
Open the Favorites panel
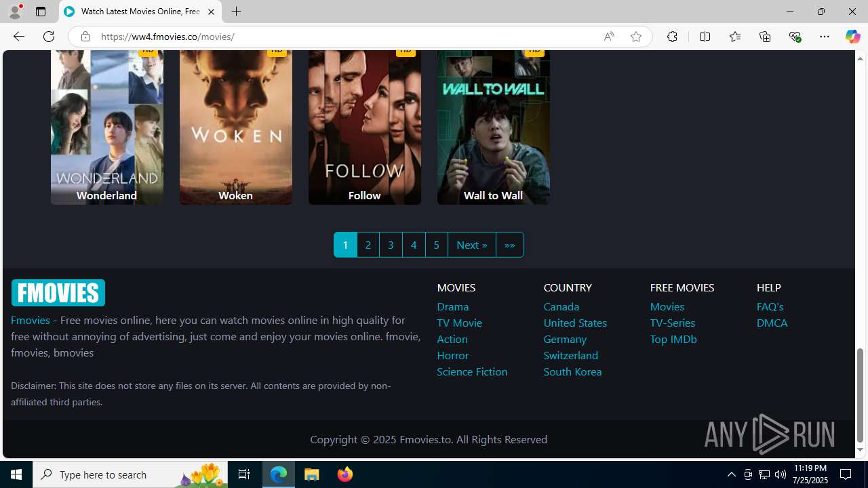pos(734,37)
